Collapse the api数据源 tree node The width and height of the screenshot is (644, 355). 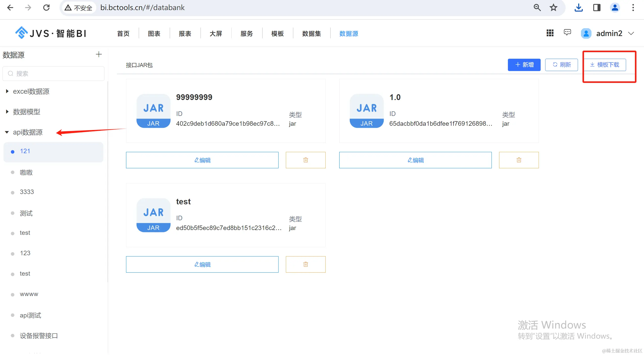[7, 132]
